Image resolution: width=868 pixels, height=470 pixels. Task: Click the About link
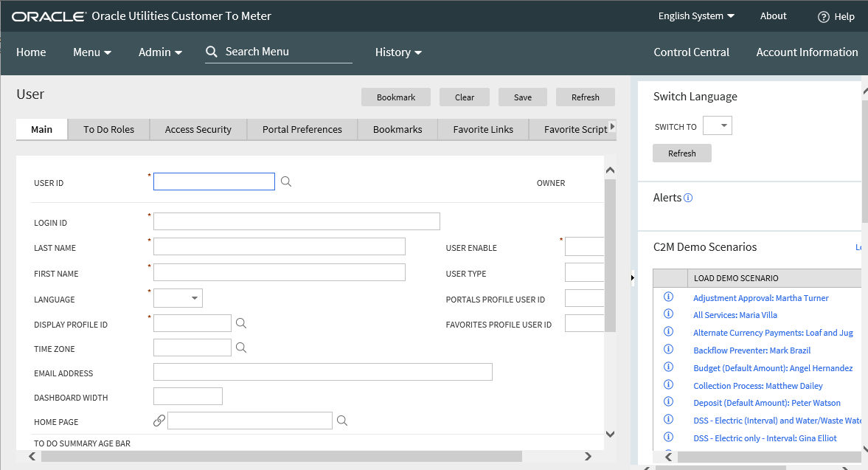tap(774, 16)
